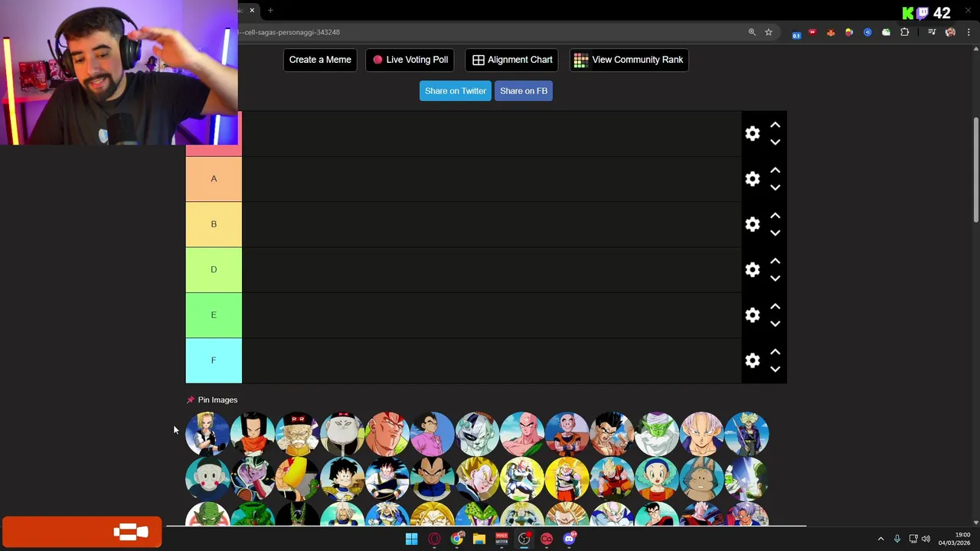Screen dimensions: 980x551
Task: Open settings gear for the top tier row
Action: pyautogui.click(x=753, y=134)
